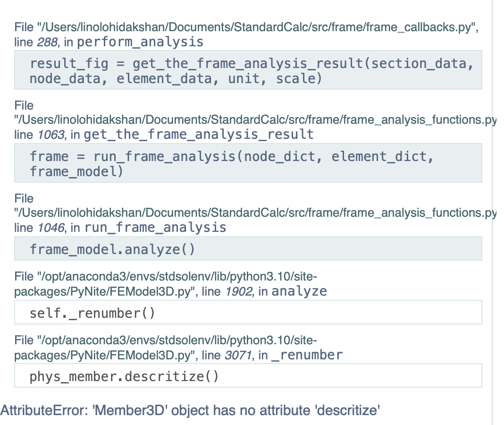Image resolution: width=504 pixels, height=425 pixels.
Task: Open the first PyNite FEModel3D.py path link
Action: [165, 283]
